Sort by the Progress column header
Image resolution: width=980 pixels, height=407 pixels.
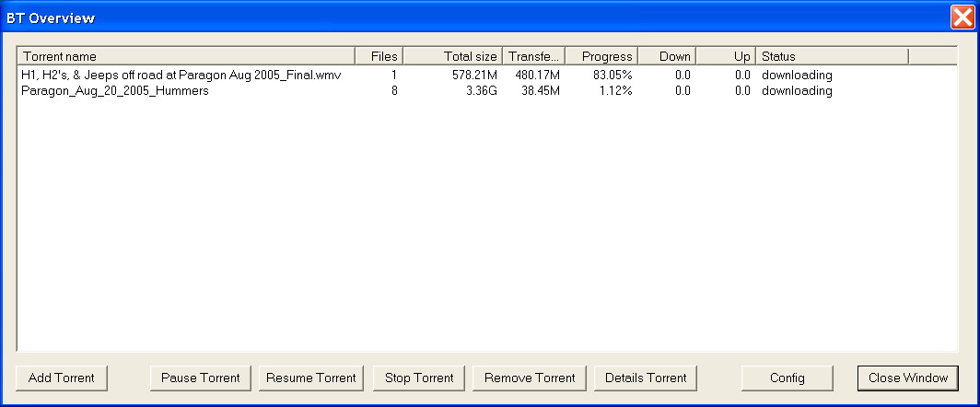601,56
